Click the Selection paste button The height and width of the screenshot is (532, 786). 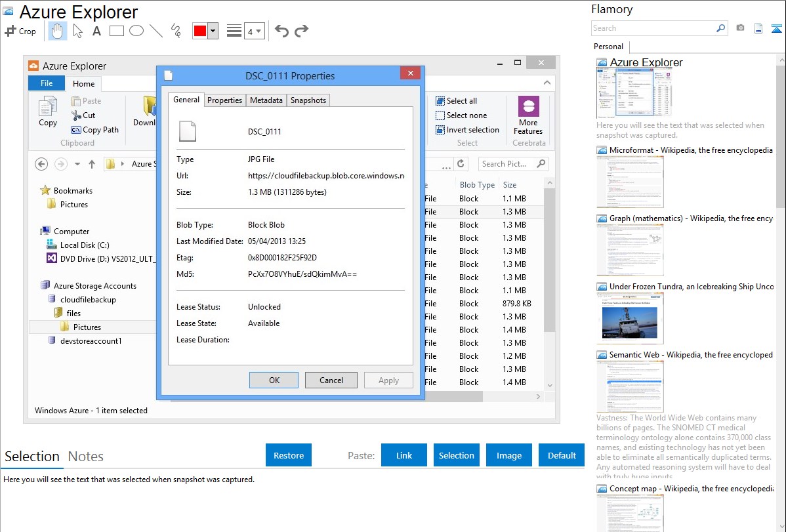click(456, 455)
